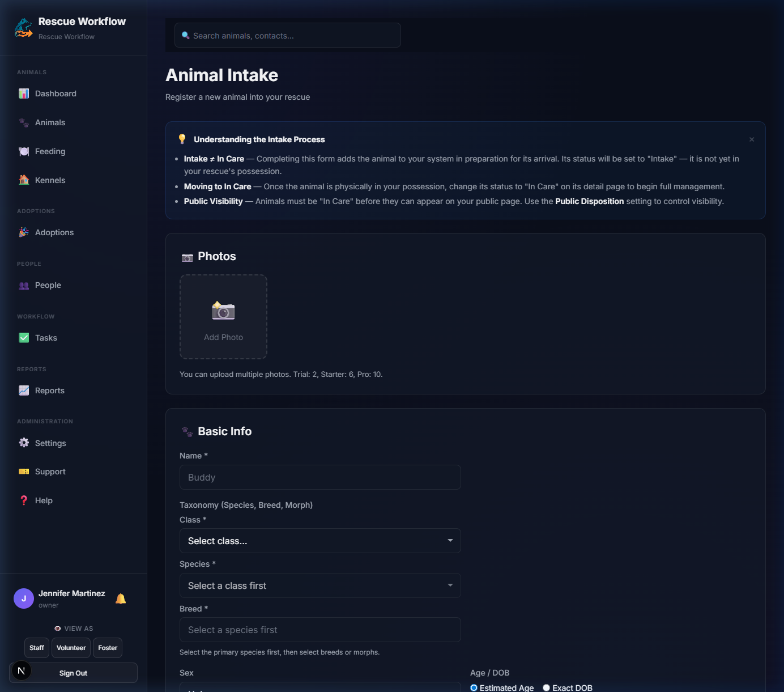The height and width of the screenshot is (692, 784).
Task: Click the Breed selection field
Action: click(x=320, y=630)
